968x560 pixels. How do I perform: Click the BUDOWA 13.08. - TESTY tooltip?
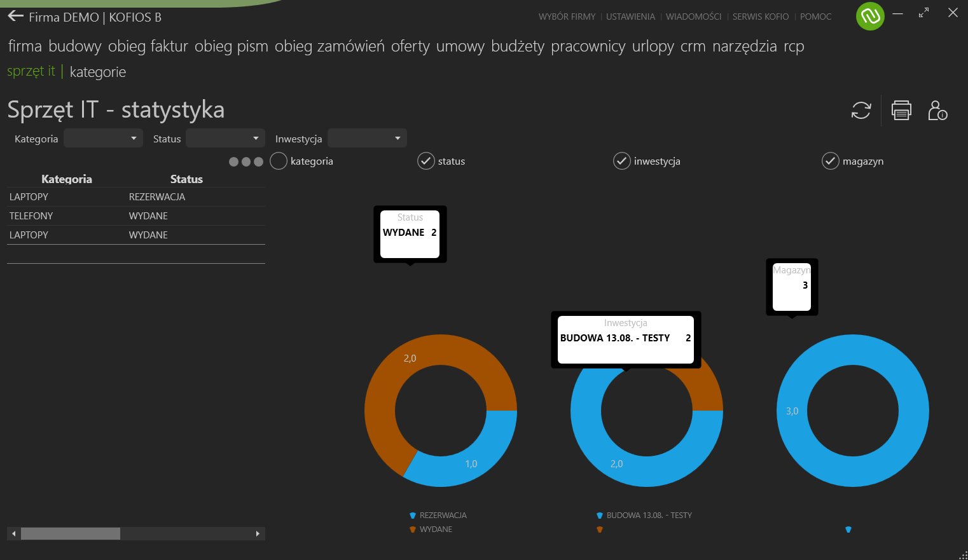pyautogui.click(x=626, y=339)
